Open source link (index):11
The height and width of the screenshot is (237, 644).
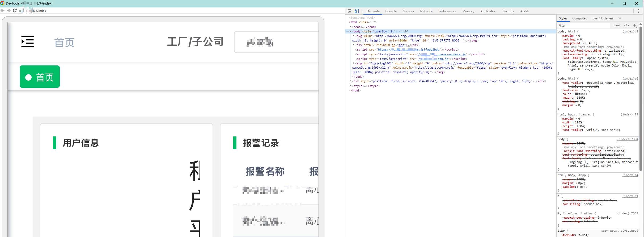(629, 114)
